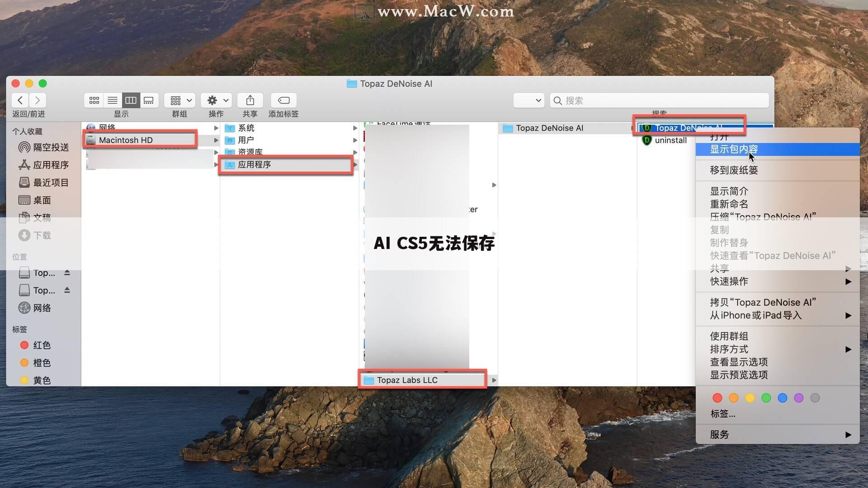Apply orange tag in context menu

(x=733, y=398)
